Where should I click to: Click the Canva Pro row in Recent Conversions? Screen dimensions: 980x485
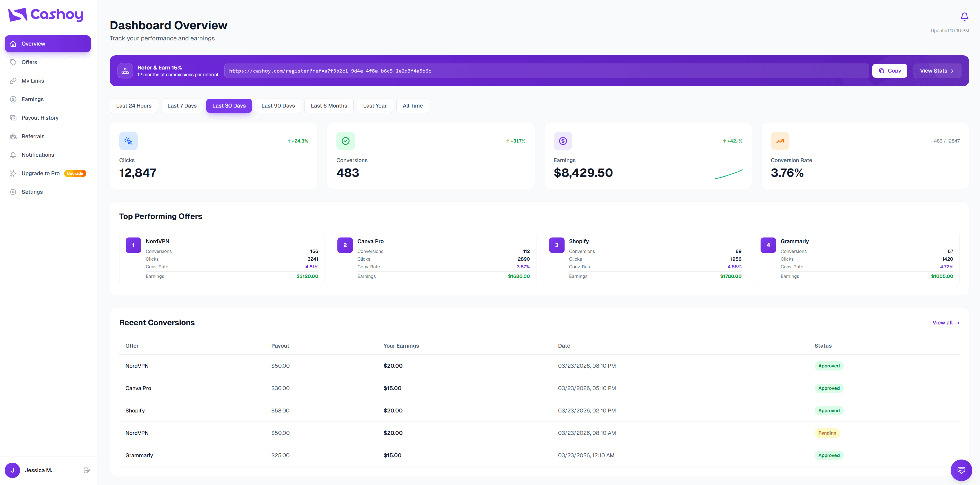click(x=539, y=388)
